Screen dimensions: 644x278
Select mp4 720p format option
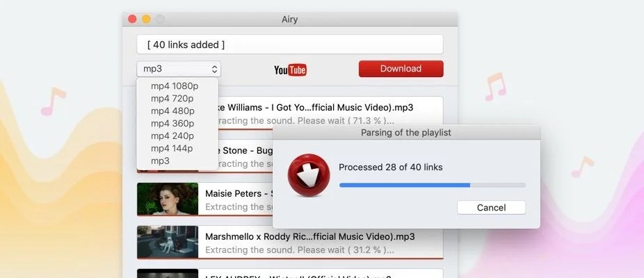(x=172, y=99)
